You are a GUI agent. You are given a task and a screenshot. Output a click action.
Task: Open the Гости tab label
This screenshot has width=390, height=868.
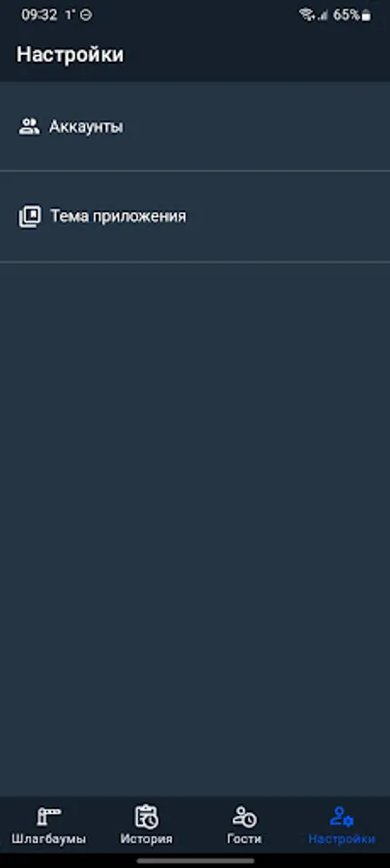(243, 839)
